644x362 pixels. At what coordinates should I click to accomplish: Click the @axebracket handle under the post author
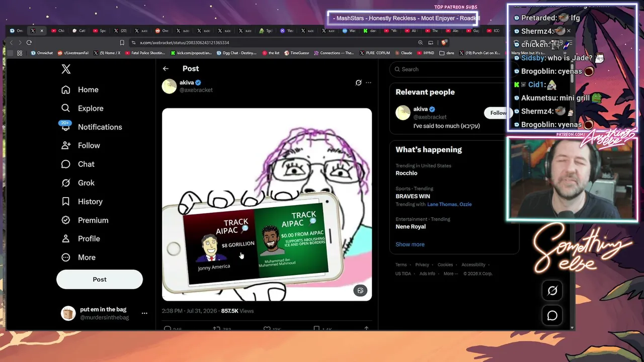coord(196,90)
